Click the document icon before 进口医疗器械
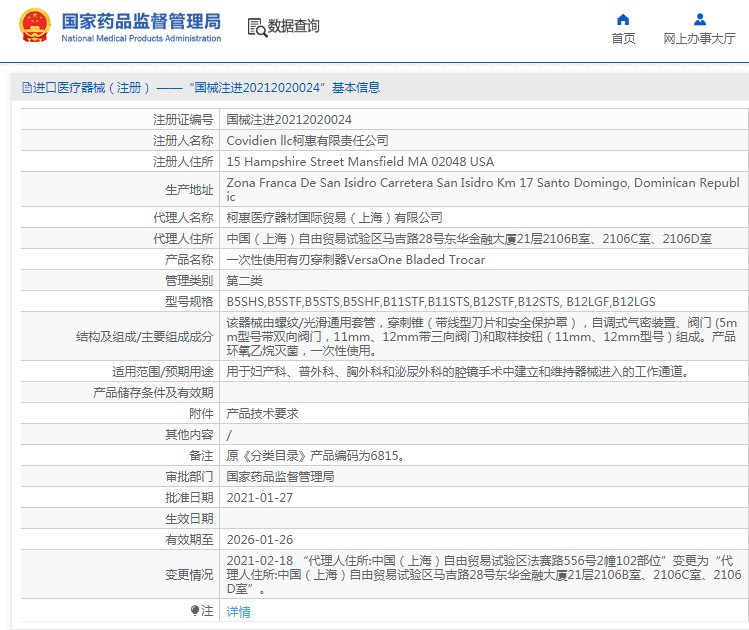The image size is (749, 630). tap(27, 87)
